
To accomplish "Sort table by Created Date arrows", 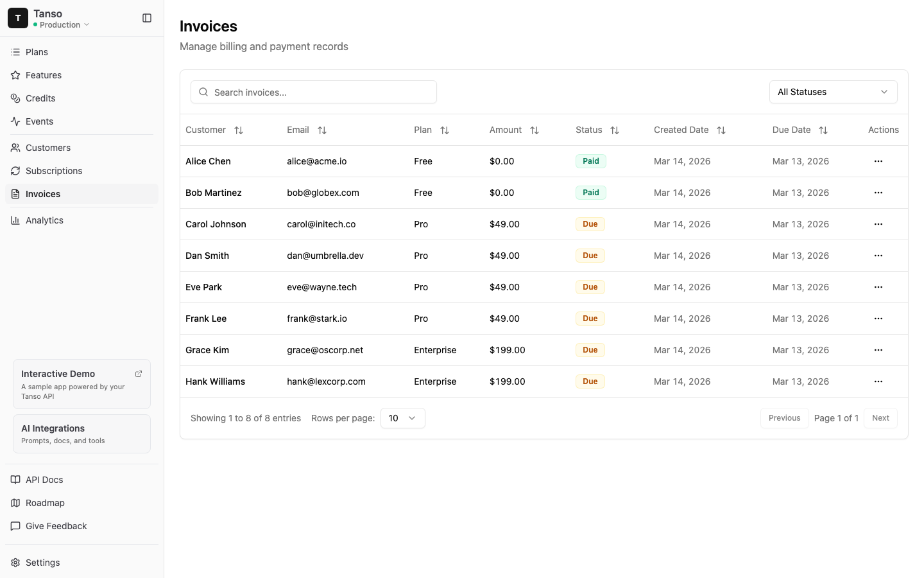I will 721,130.
